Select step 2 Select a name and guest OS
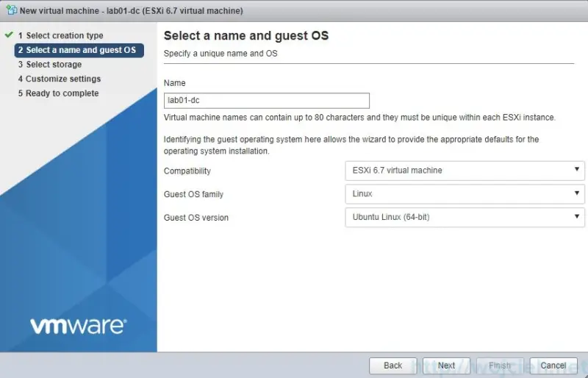Image resolution: width=588 pixels, height=378 pixels. click(x=80, y=50)
